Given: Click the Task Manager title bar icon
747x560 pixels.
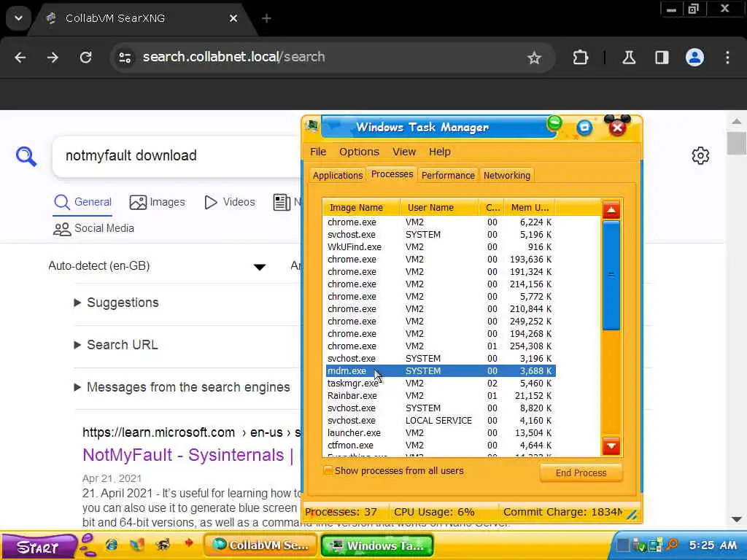Looking at the screenshot, I should 312,127.
